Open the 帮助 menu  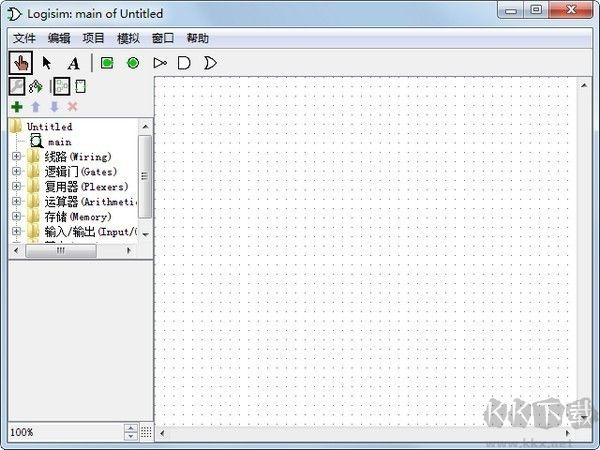(x=197, y=38)
